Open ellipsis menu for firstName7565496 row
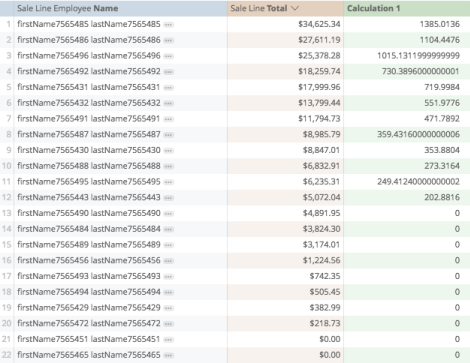Image resolution: width=470 pixels, height=363 pixels. [x=169, y=56]
